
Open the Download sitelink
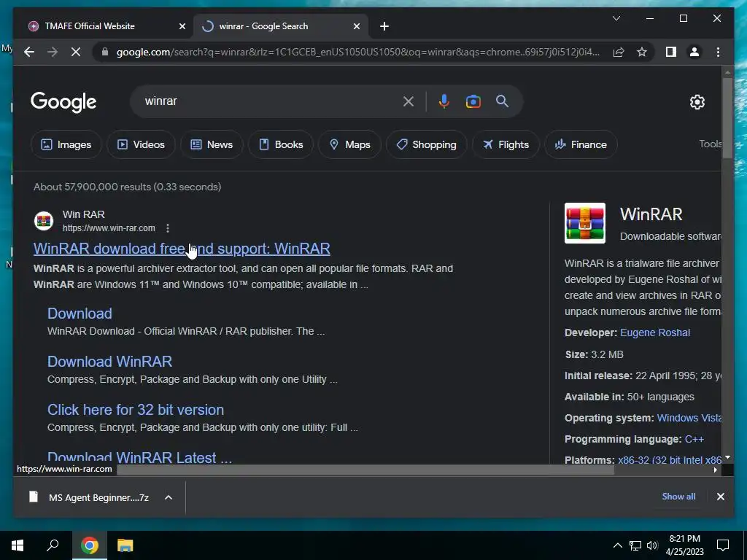tap(80, 314)
